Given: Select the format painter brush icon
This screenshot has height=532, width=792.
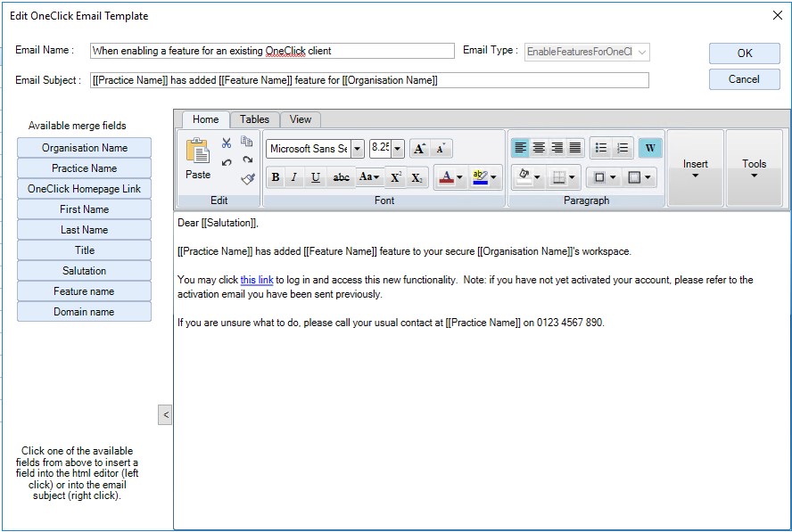Looking at the screenshot, I should coord(248,179).
